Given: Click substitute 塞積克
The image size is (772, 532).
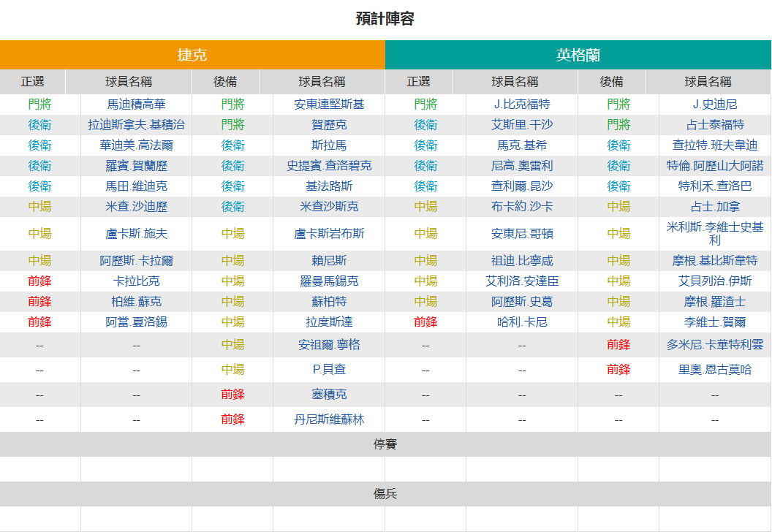Looking at the screenshot, I should coord(330,395).
